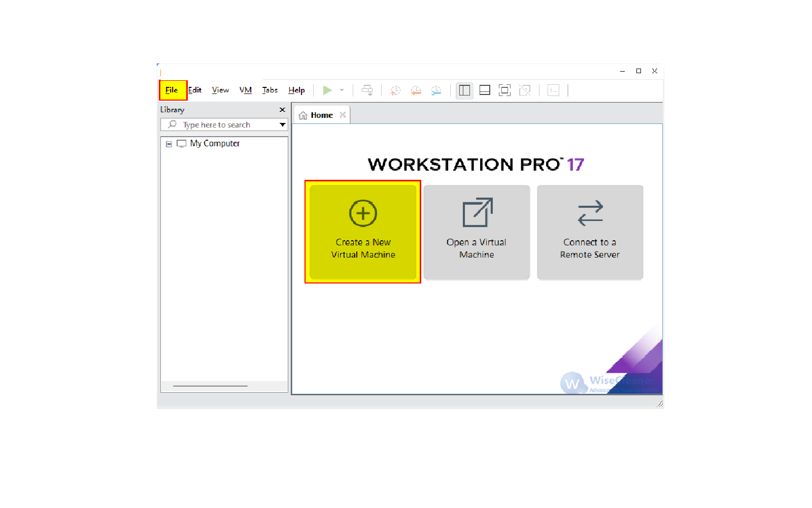Select My Computer in the Library
Image resolution: width=812 pixels, height=508 pixels.
point(215,143)
